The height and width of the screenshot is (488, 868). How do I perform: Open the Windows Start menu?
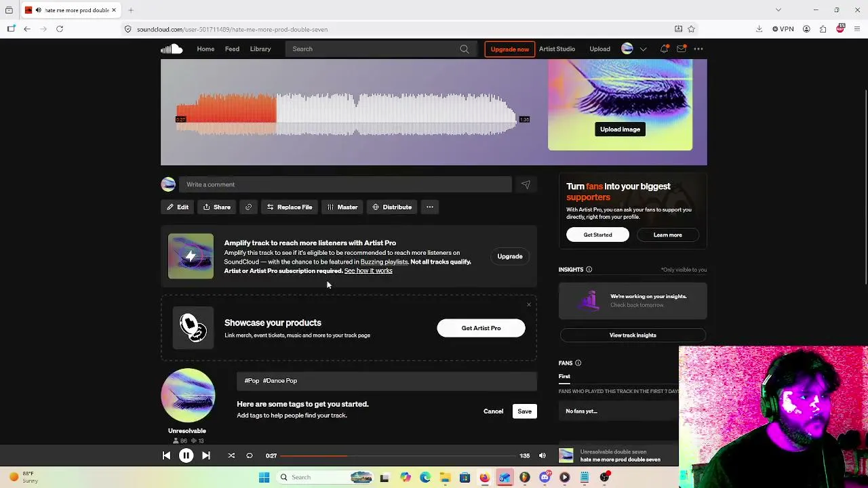point(264,477)
